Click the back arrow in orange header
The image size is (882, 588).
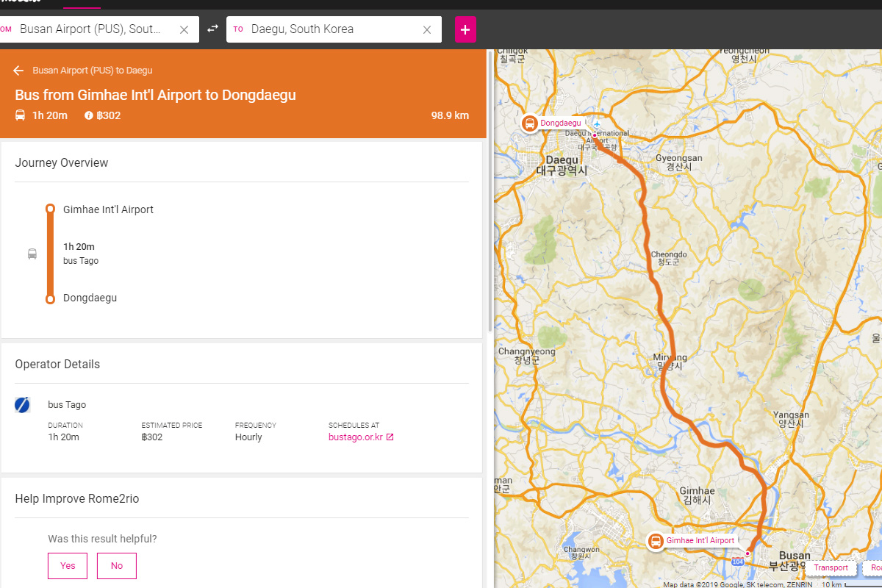click(18, 71)
